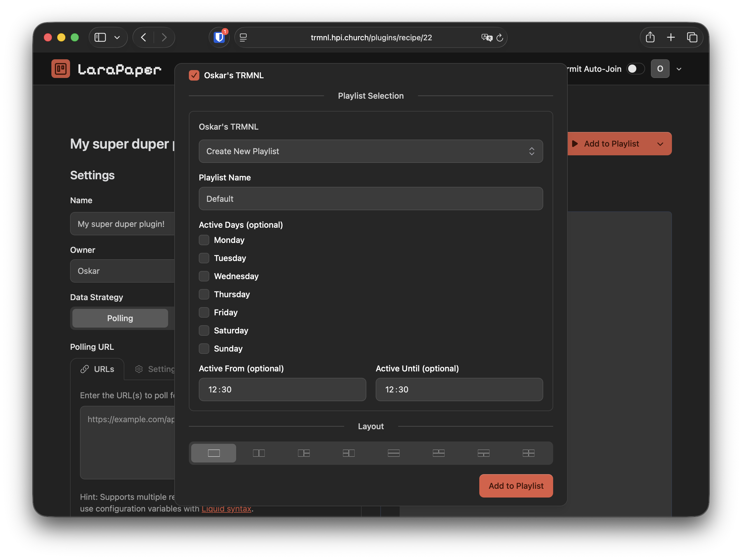742x560 pixels.
Task: Open the Bitwarden extension icon
Action: (x=220, y=37)
